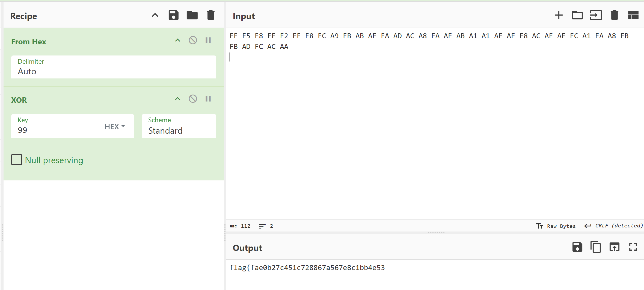The image size is (644, 290).
Task: Open a folder as input
Action: click(x=577, y=15)
